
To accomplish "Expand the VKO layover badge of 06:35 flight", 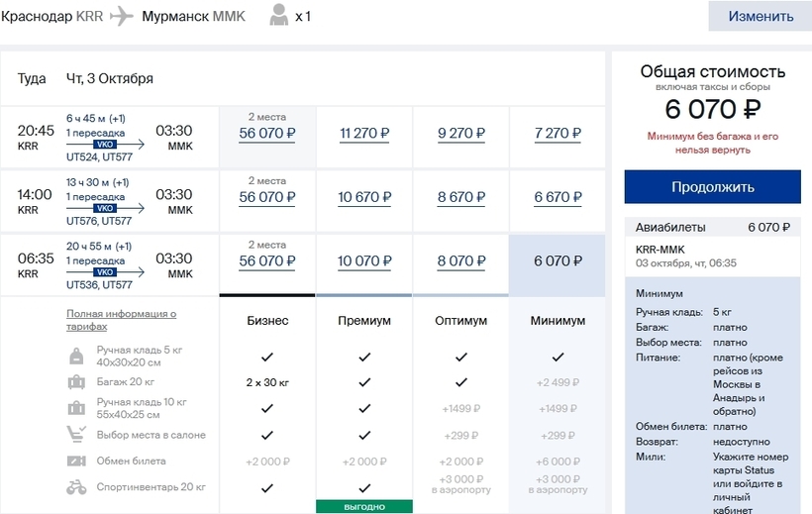I will point(105,272).
